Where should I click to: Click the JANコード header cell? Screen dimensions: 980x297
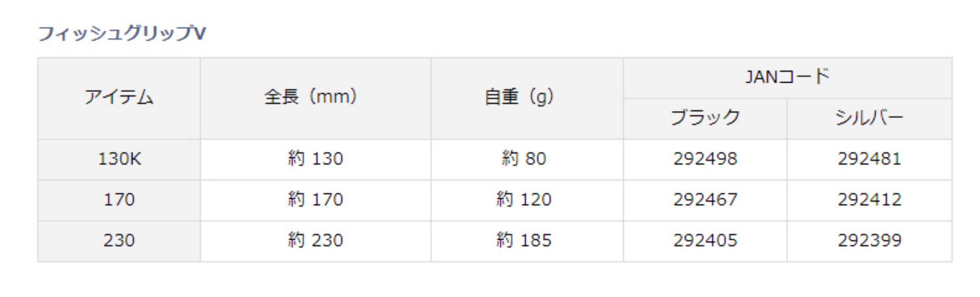pos(787,77)
